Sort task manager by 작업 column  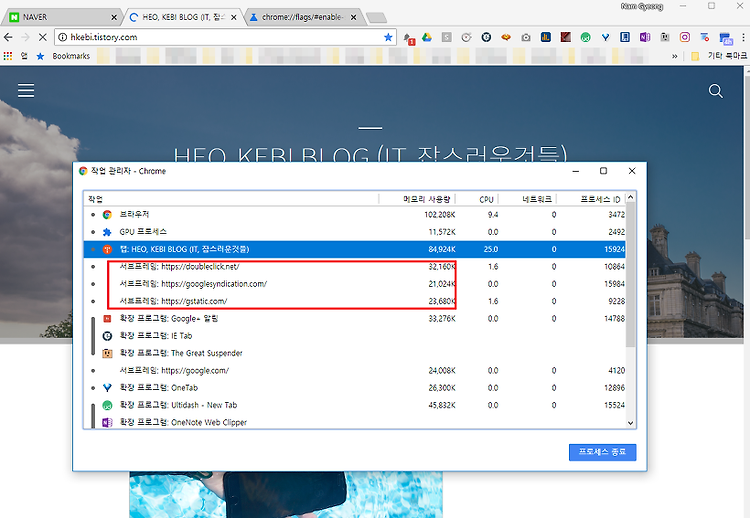232,199
